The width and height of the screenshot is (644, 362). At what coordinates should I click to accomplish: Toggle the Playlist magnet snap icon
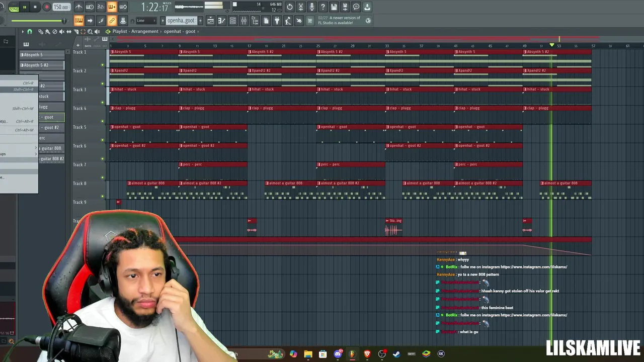29,32
